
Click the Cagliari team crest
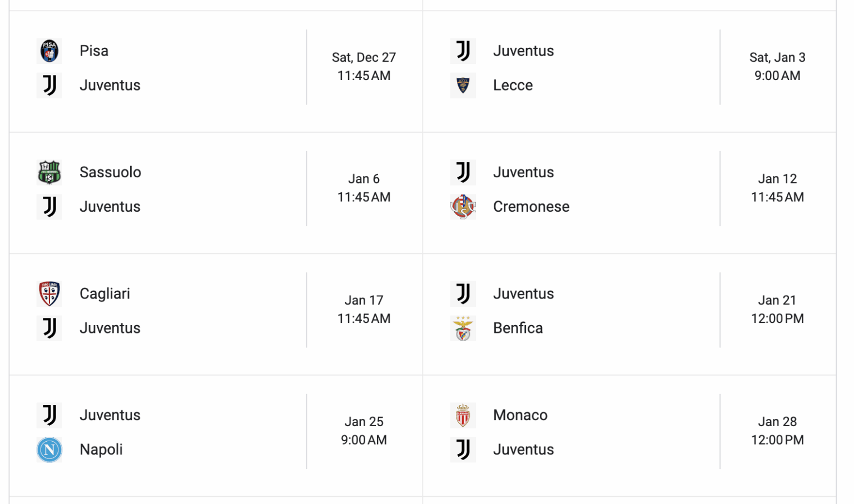[49, 294]
